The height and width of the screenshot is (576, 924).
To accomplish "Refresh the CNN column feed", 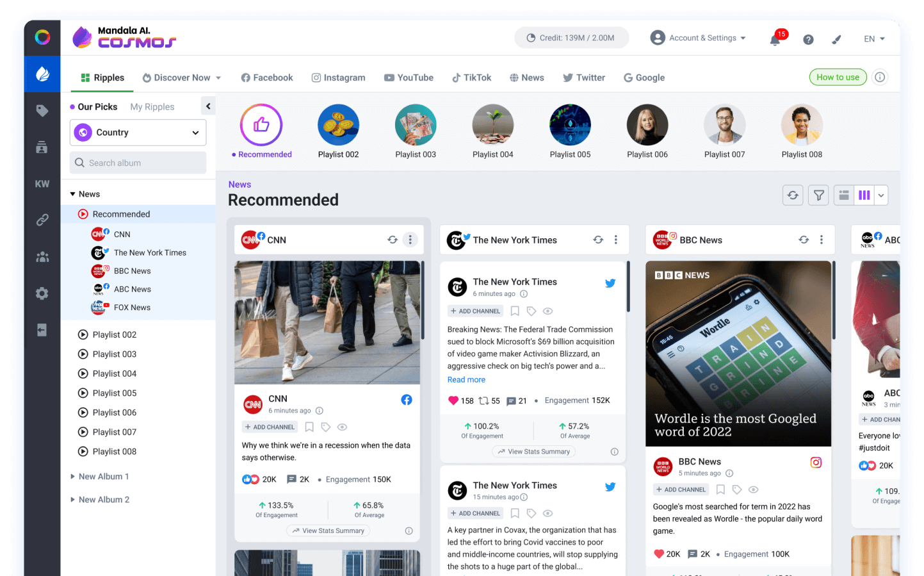I will pyautogui.click(x=393, y=240).
